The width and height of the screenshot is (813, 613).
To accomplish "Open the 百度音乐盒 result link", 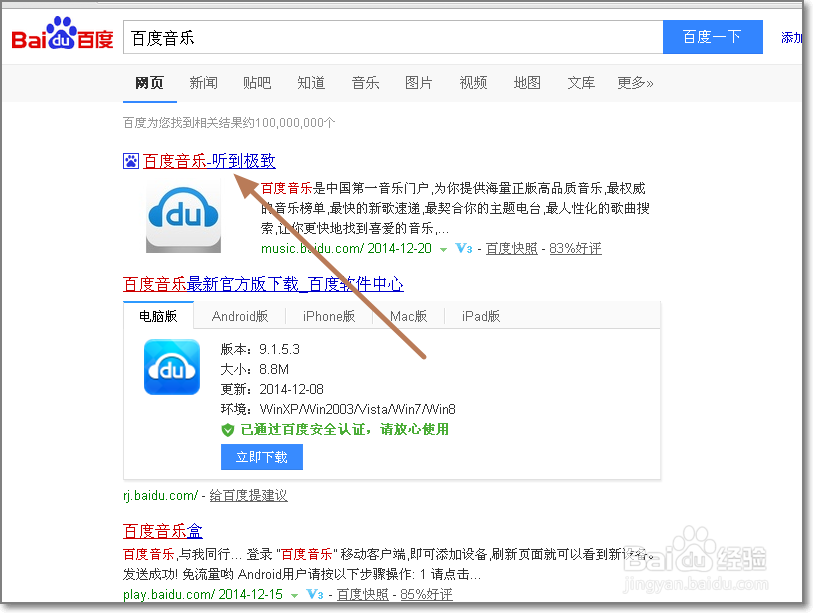I will 163,531.
